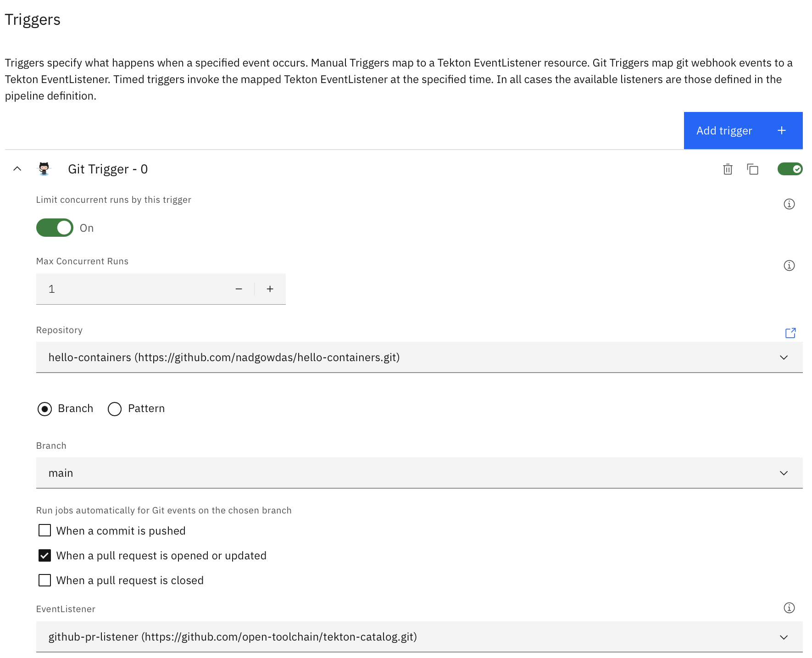
Task: Open info icon for limit concurrent runs
Action: 789,204
